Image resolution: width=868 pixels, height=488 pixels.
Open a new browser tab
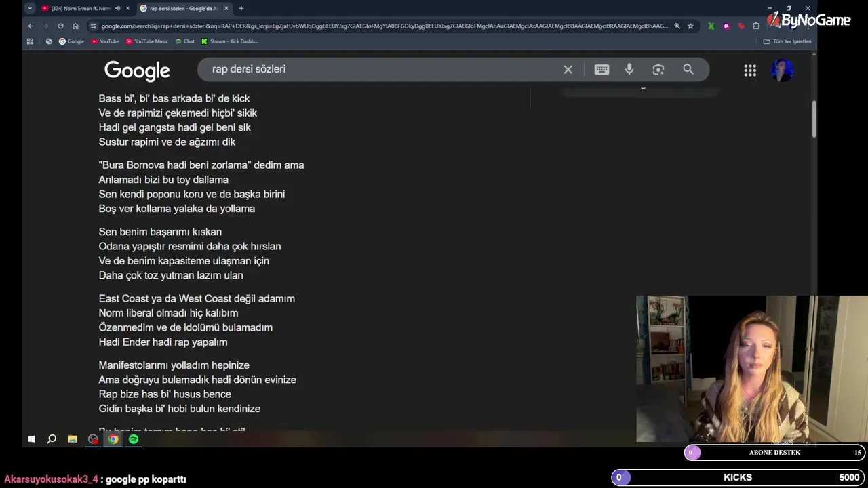tap(241, 8)
